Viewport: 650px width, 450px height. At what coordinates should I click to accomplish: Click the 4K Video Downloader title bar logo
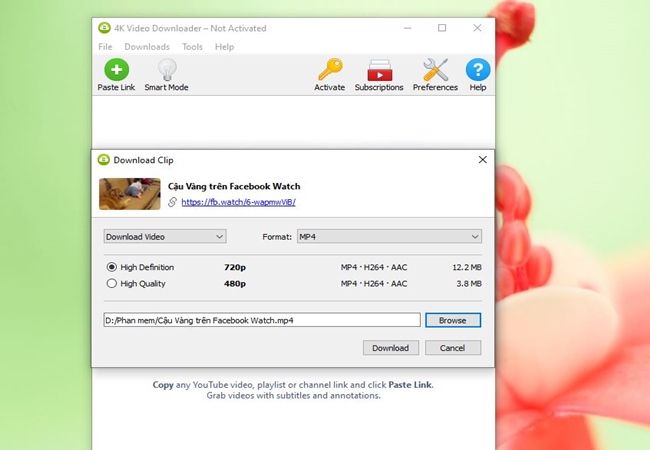[104, 28]
